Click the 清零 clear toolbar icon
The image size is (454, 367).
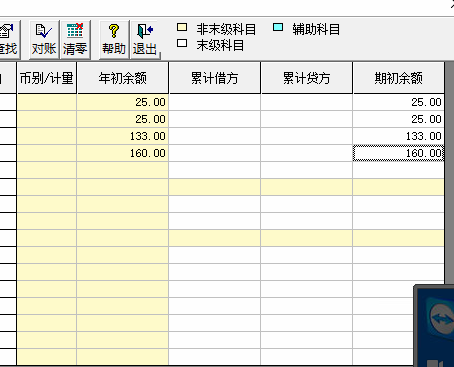[75, 40]
